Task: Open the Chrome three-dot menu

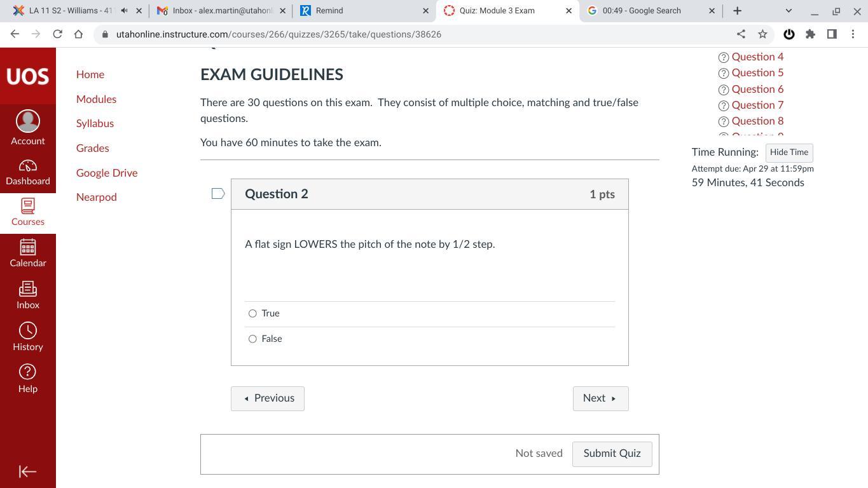Action: 853,34
